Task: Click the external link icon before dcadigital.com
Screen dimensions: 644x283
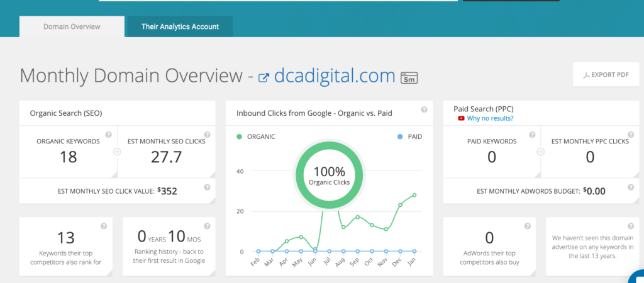Action: (264, 77)
